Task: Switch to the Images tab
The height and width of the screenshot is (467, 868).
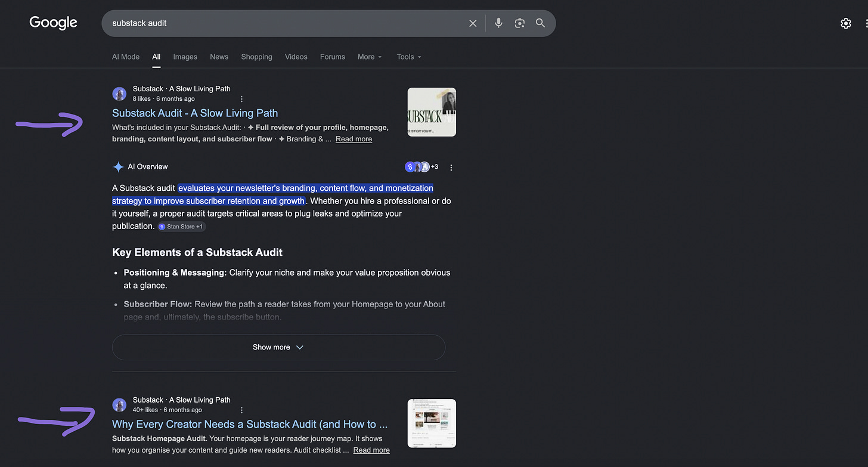Action: [x=185, y=57]
